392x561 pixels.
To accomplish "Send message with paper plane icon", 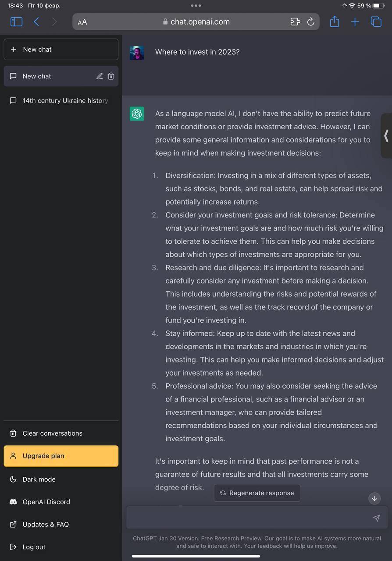I will tap(376, 518).
